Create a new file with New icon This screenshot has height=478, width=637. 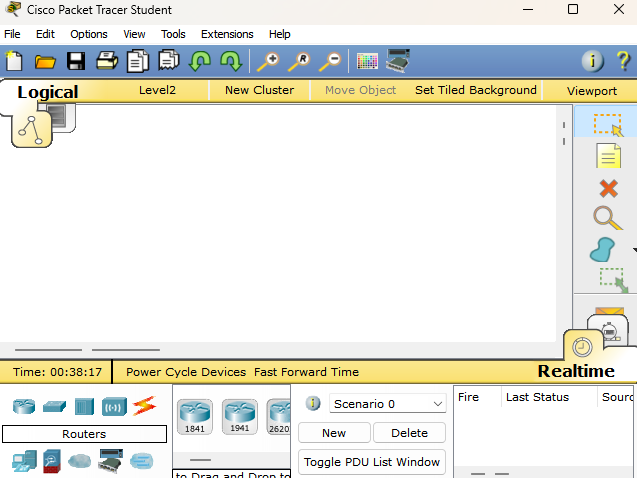pos(15,61)
